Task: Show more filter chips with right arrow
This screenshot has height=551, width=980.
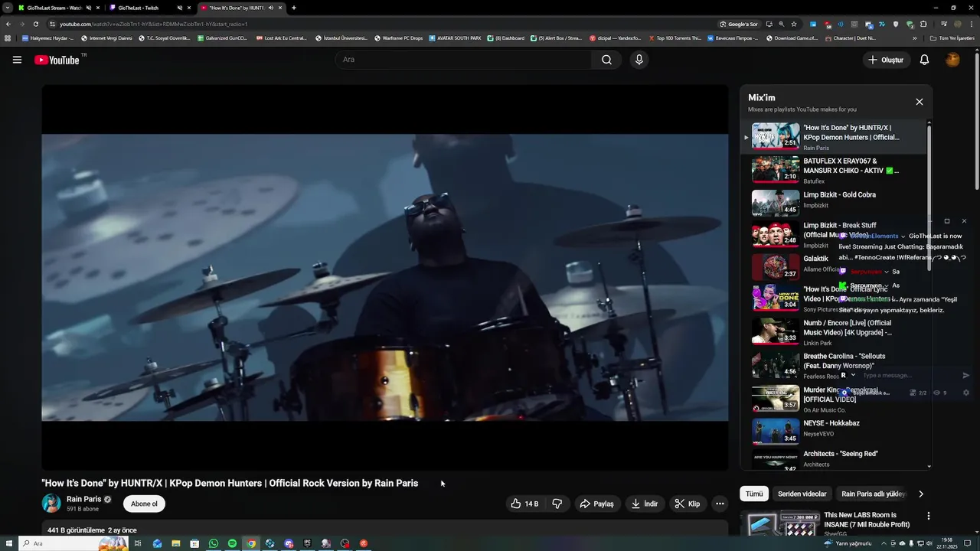Action: pyautogui.click(x=921, y=494)
